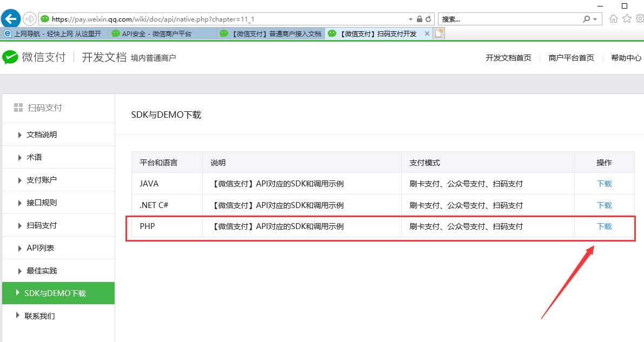Expand 最佳实践 sidebar item
Screen dimensions: 644x342
[x=58, y=271]
